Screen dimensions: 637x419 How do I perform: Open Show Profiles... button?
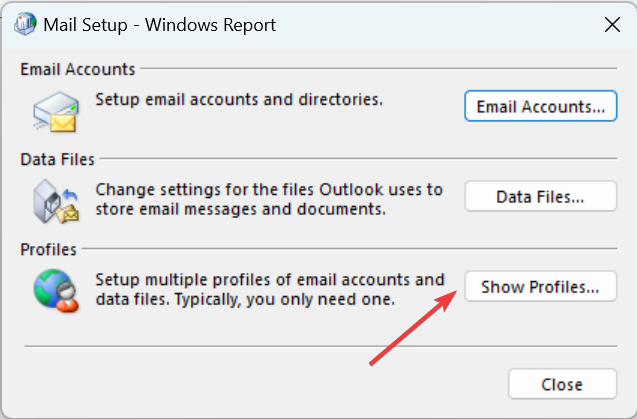pyautogui.click(x=541, y=287)
